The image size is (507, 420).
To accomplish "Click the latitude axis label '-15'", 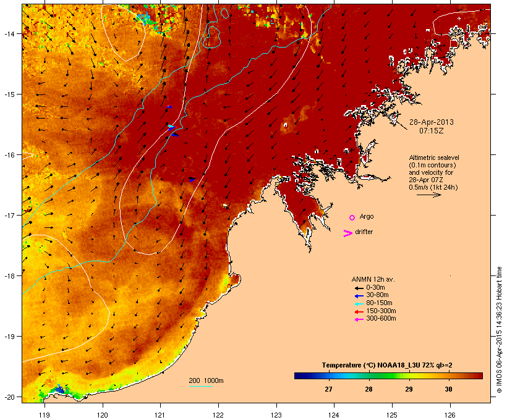I will click(9, 94).
